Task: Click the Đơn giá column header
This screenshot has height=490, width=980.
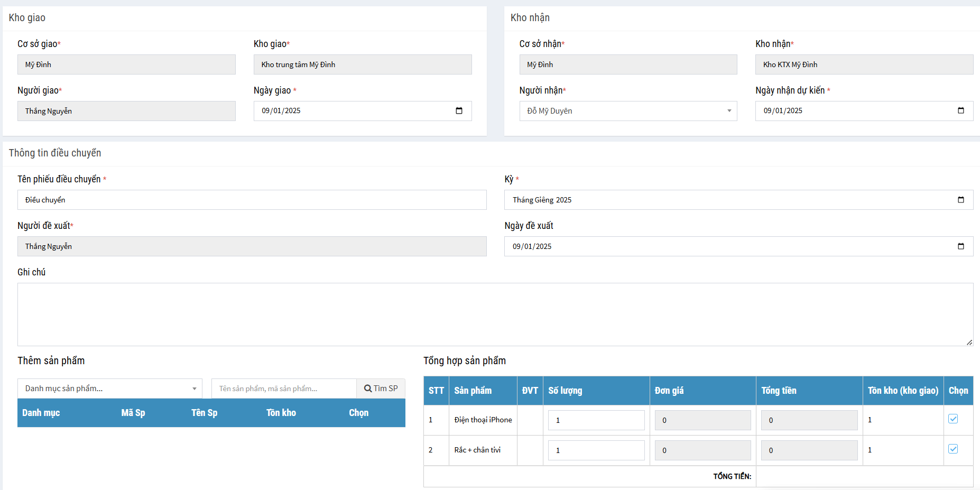Action: click(669, 391)
